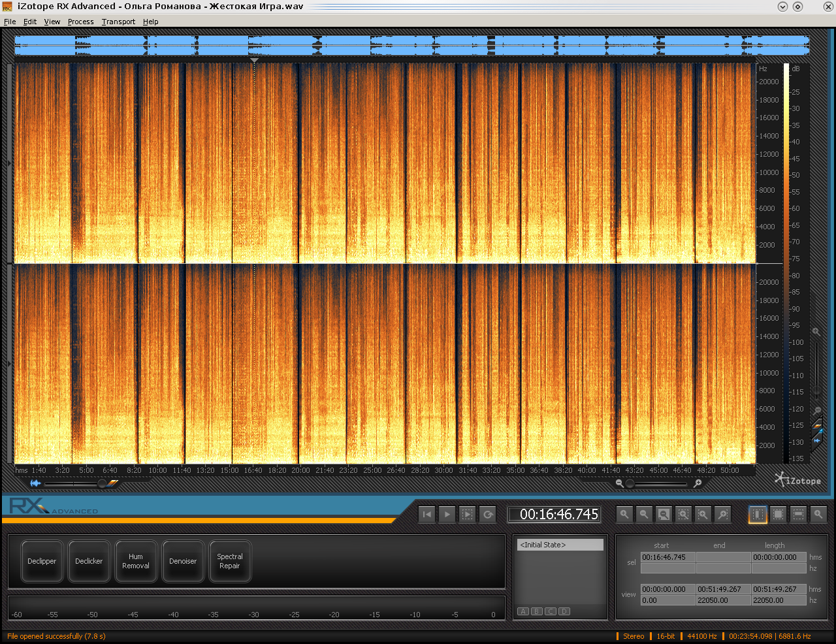Click the 20:00 timeline ruler mark
Viewport: 836px width, 644px height.
click(x=300, y=470)
